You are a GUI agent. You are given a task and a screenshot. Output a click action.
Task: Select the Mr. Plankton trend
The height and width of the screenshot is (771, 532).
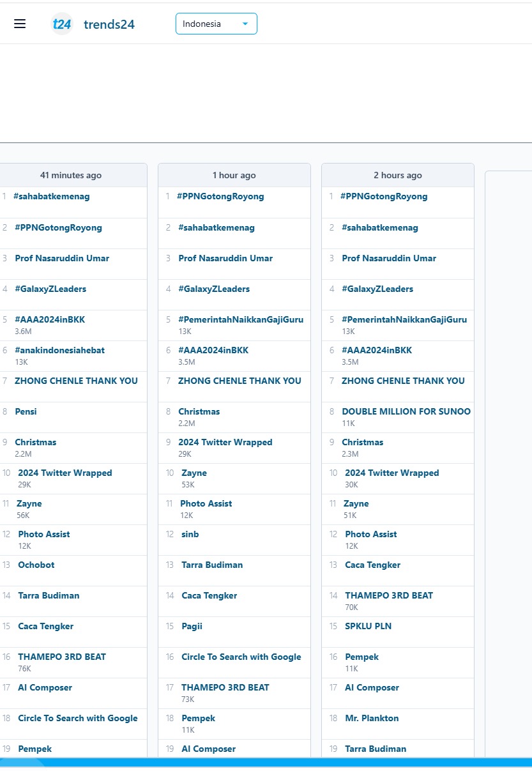(372, 718)
